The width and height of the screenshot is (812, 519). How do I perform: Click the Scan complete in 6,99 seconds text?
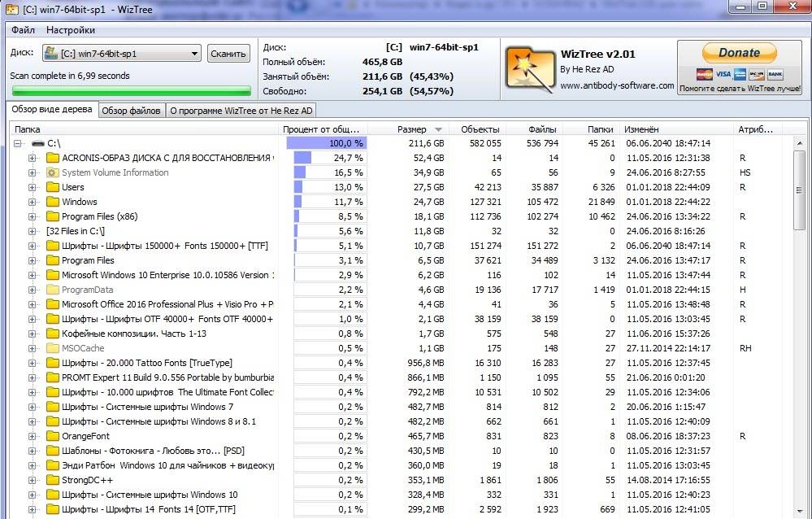pyautogui.click(x=69, y=76)
